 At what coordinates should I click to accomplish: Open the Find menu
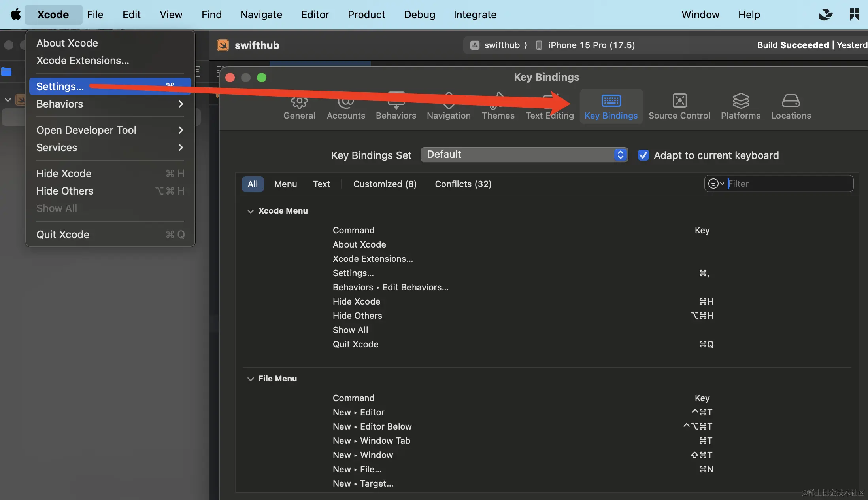pyautogui.click(x=211, y=15)
